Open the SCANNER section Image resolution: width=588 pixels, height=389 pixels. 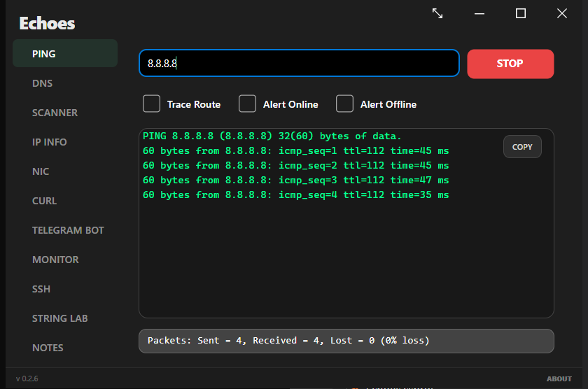[x=55, y=113]
